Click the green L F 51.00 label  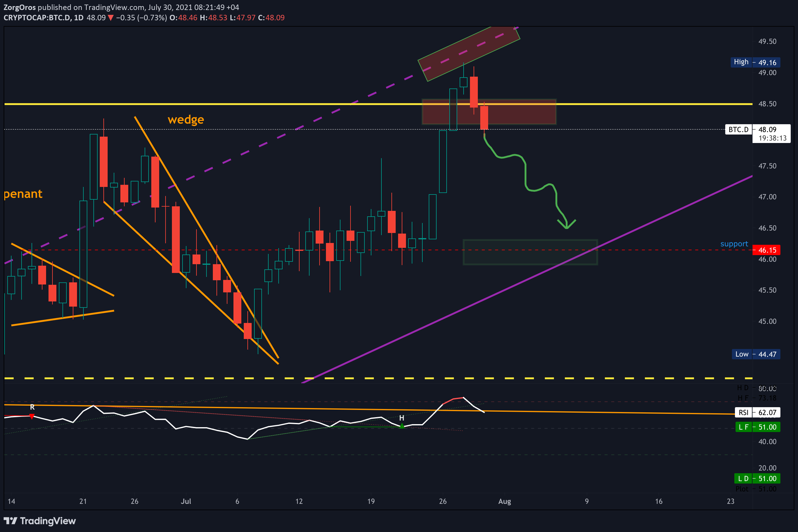[758, 427]
